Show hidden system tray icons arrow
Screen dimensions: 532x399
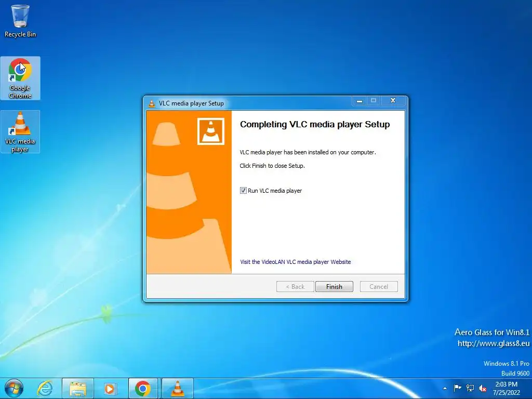point(445,388)
